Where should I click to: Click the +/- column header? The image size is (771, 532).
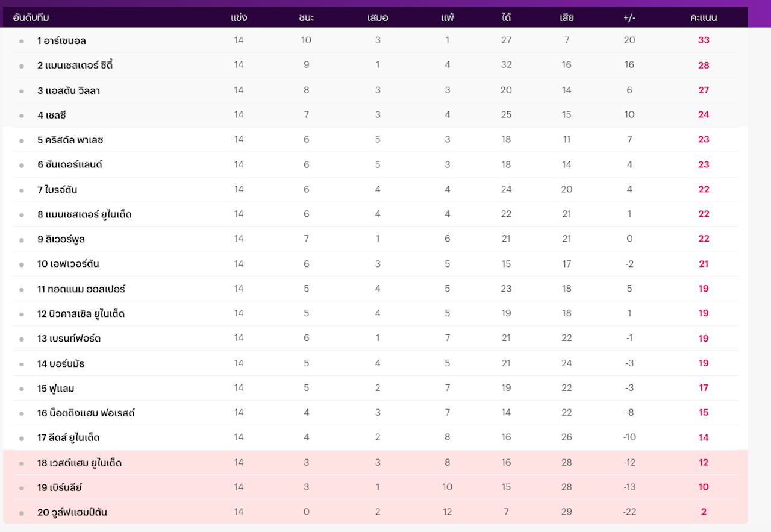pyautogui.click(x=629, y=17)
